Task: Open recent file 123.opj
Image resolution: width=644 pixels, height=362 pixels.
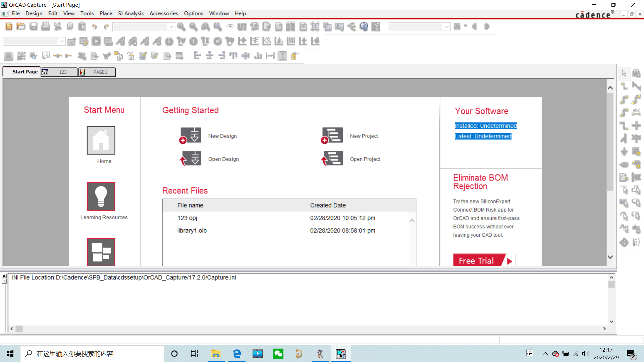Action: [x=187, y=218]
